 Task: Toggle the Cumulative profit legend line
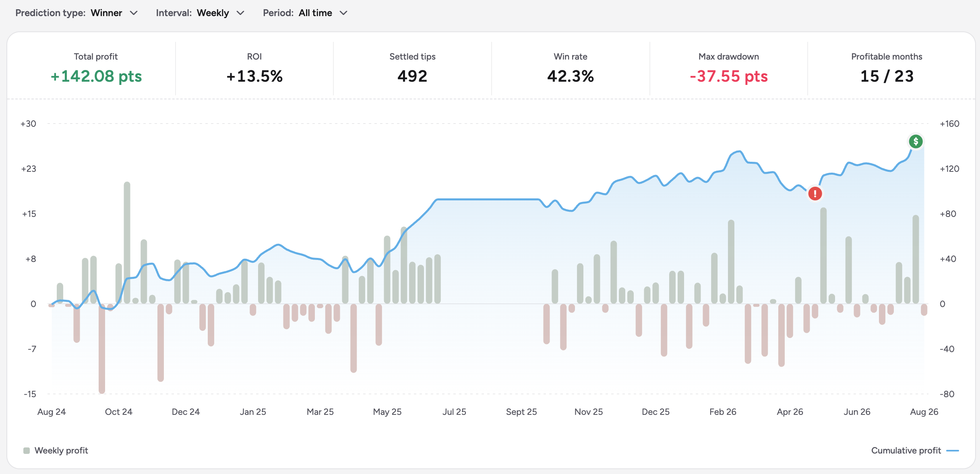pos(953,451)
